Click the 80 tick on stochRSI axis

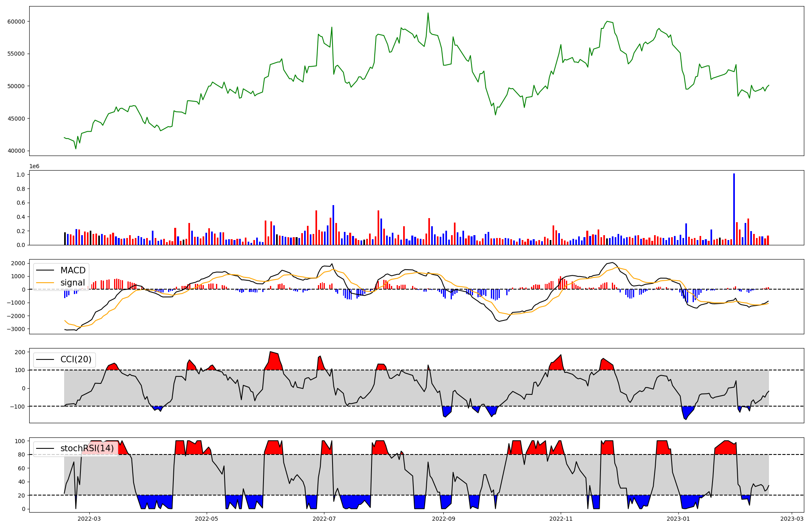[x=22, y=454]
